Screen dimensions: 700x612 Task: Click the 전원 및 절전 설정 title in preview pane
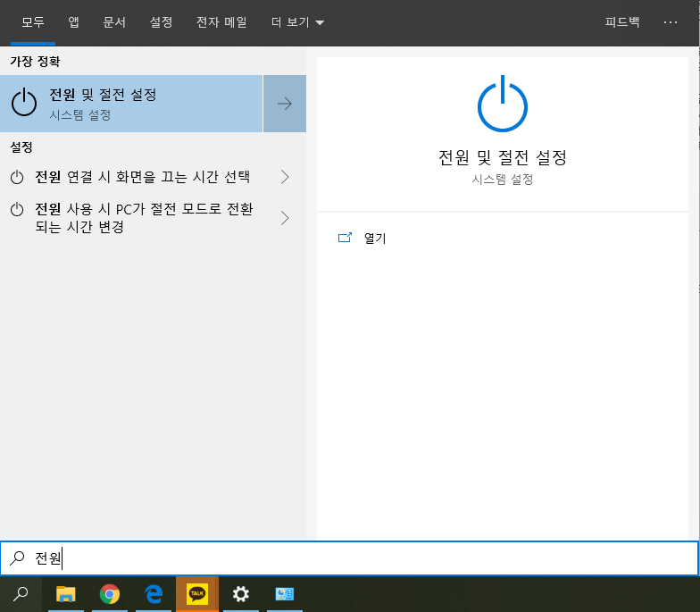(x=503, y=157)
